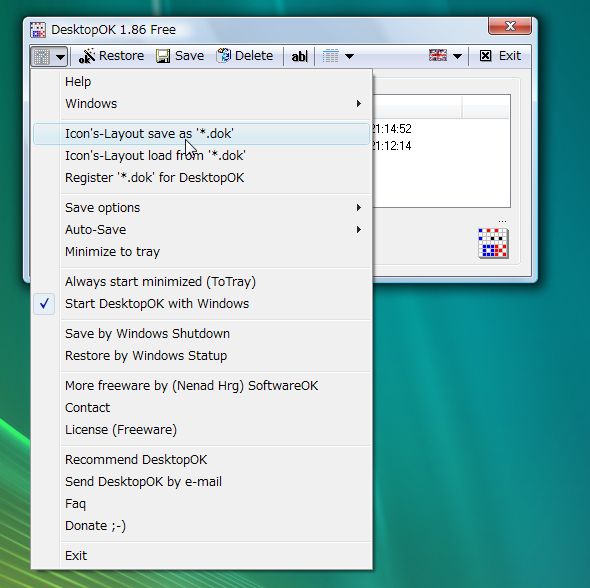Toggle Start DesktopOK with Windows

[202, 304]
